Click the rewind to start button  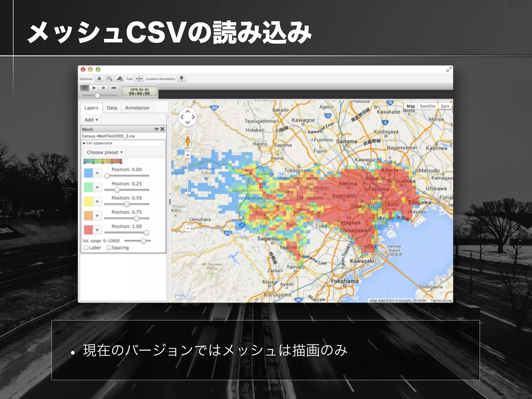point(114,88)
